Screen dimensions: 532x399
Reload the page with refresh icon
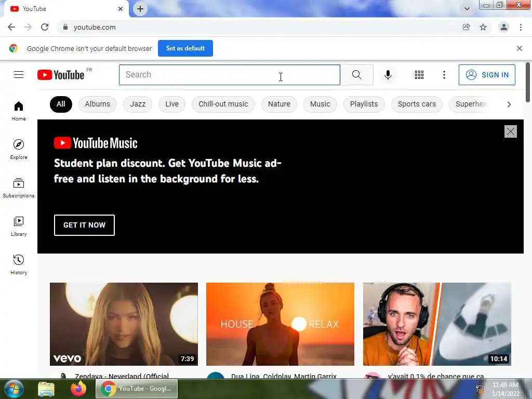[45, 27]
